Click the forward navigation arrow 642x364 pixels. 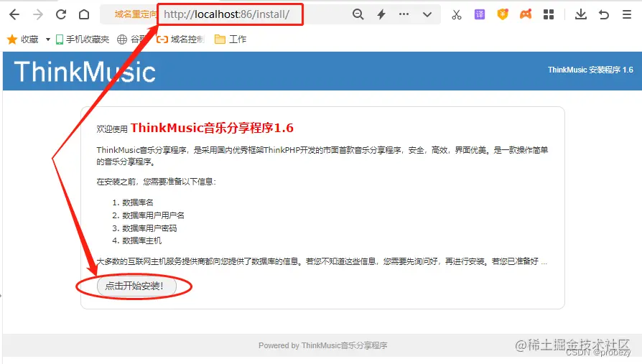pos(38,15)
